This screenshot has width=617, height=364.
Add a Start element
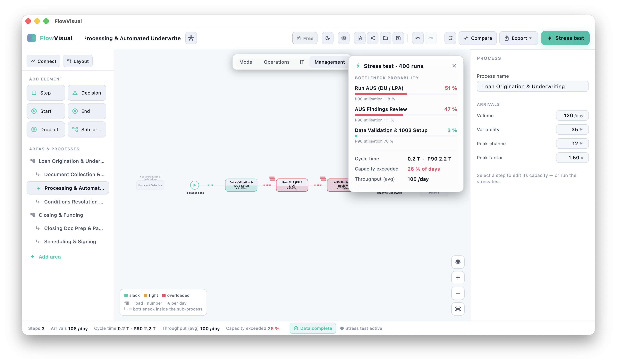(x=46, y=111)
